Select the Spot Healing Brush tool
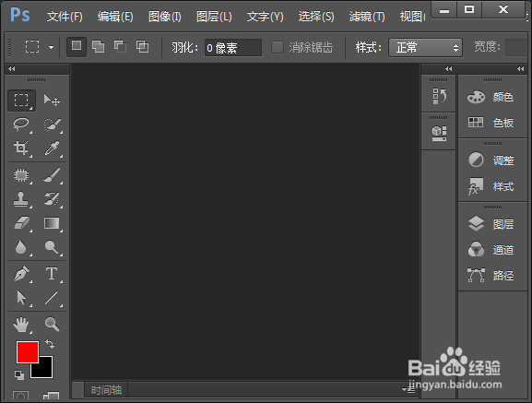Viewport: 532px width, 403px height. (x=21, y=175)
